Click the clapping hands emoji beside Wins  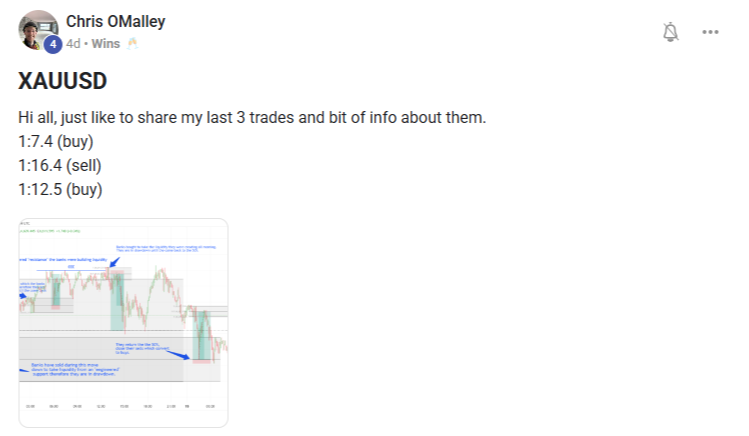click(x=131, y=44)
